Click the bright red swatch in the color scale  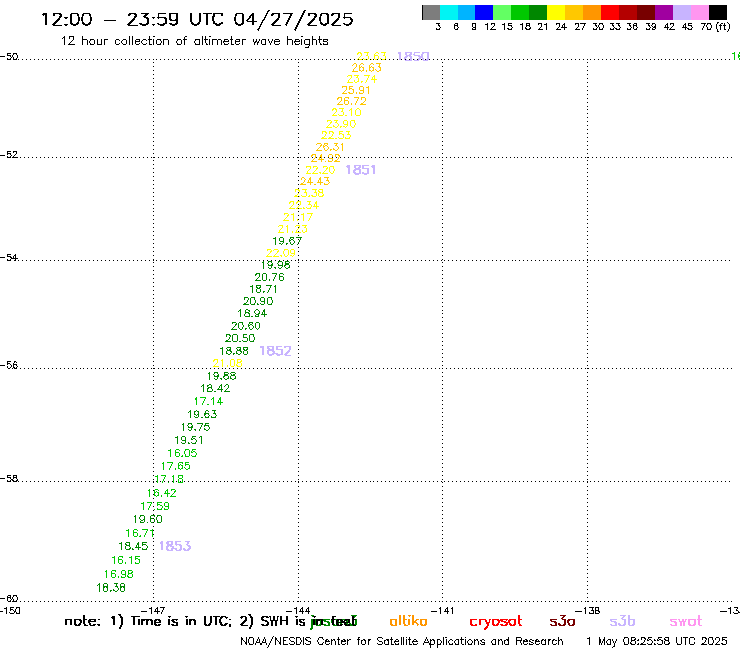click(609, 12)
